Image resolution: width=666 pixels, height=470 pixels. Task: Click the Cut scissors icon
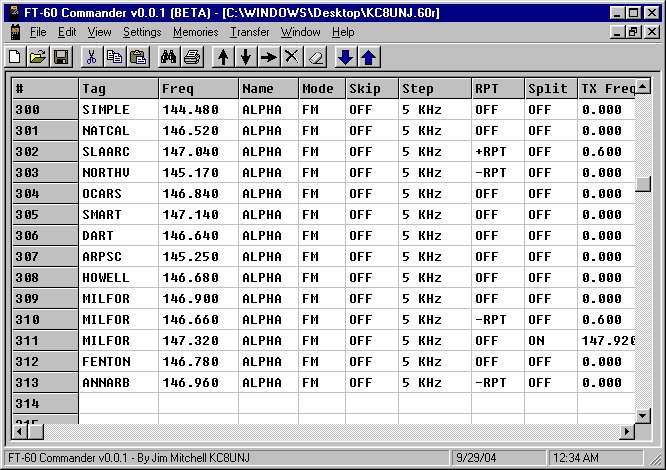91,57
